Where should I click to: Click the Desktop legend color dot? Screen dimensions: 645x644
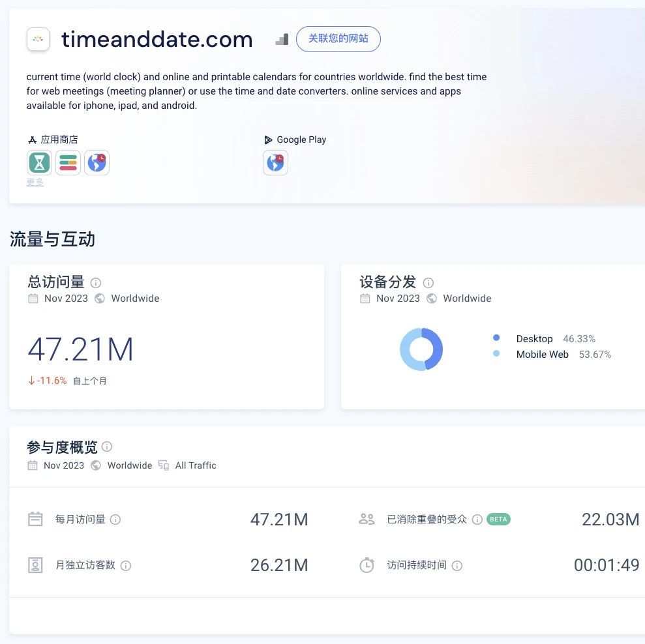click(496, 338)
